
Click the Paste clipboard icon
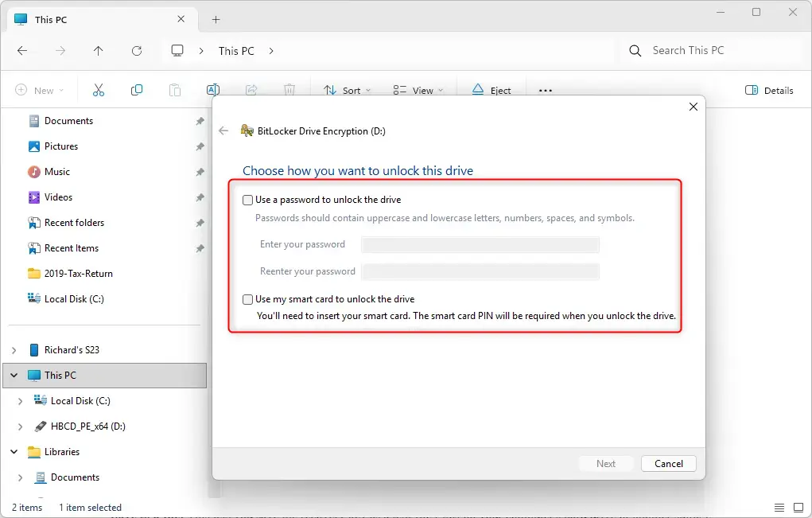(x=175, y=90)
